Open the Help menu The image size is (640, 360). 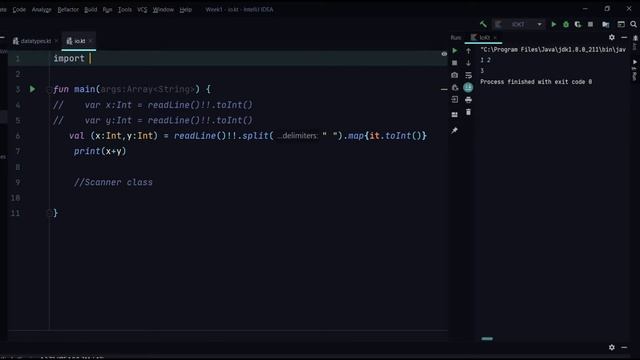[x=186, y=9]
